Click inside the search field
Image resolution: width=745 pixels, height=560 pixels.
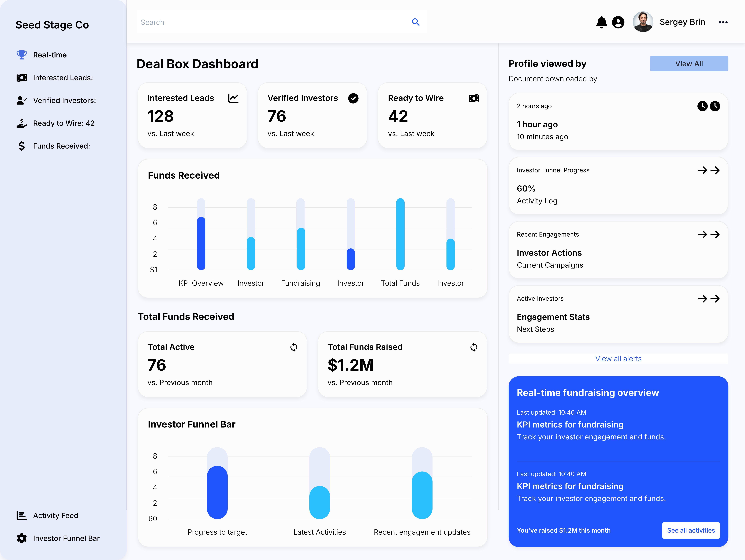tap(269, 22)
